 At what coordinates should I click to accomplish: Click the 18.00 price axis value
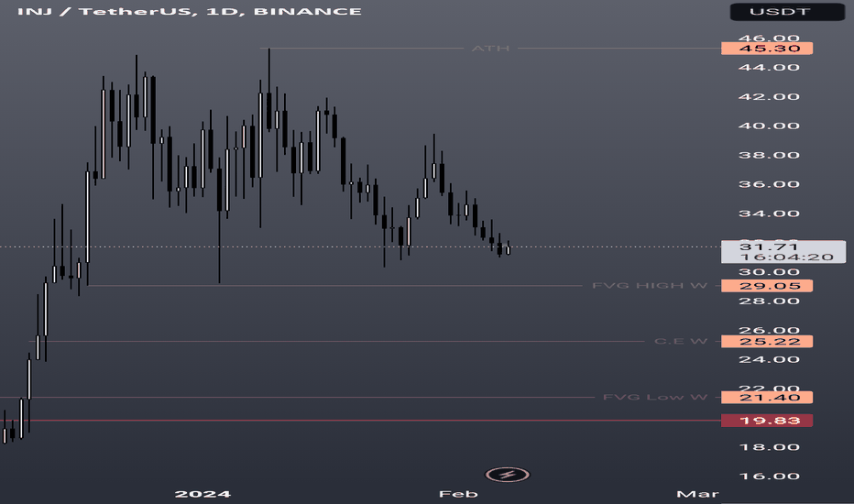click(x=769, y=447)
